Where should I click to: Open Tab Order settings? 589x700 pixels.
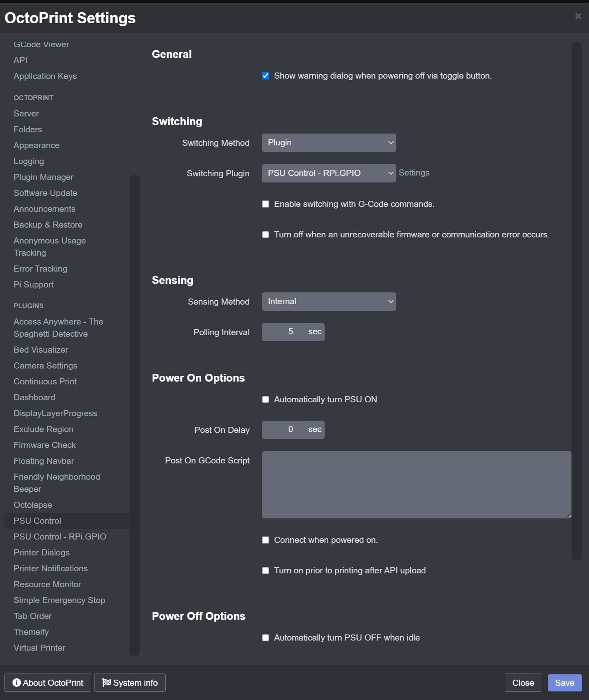[33, 616]
